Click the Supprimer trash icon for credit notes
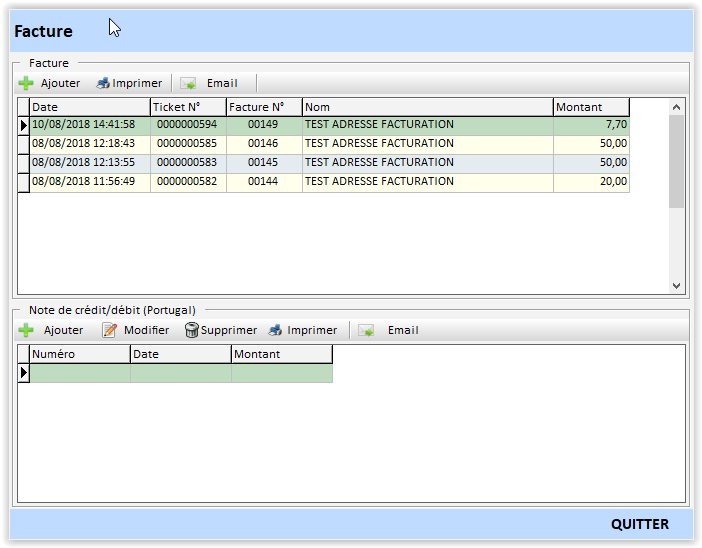702x548 pixels. click(192, 330)
